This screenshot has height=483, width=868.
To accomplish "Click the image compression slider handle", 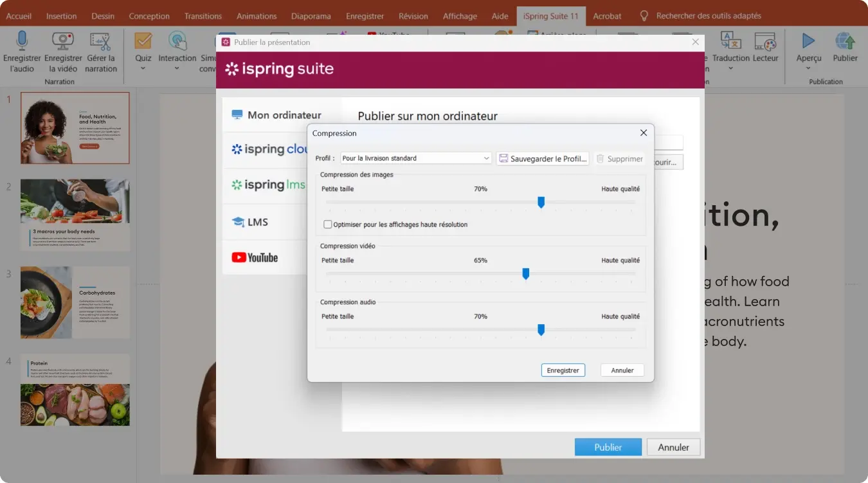I will [x=541, y=202].
